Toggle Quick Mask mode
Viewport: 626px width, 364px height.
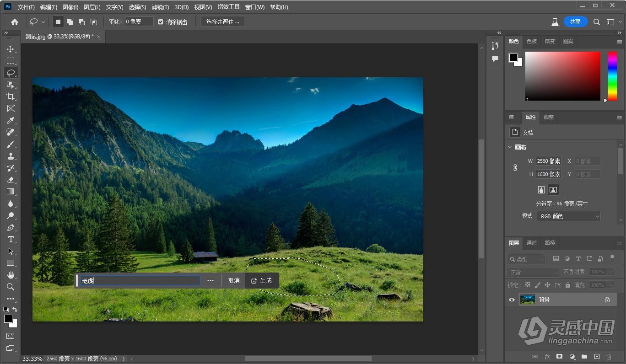pos(10,336)
